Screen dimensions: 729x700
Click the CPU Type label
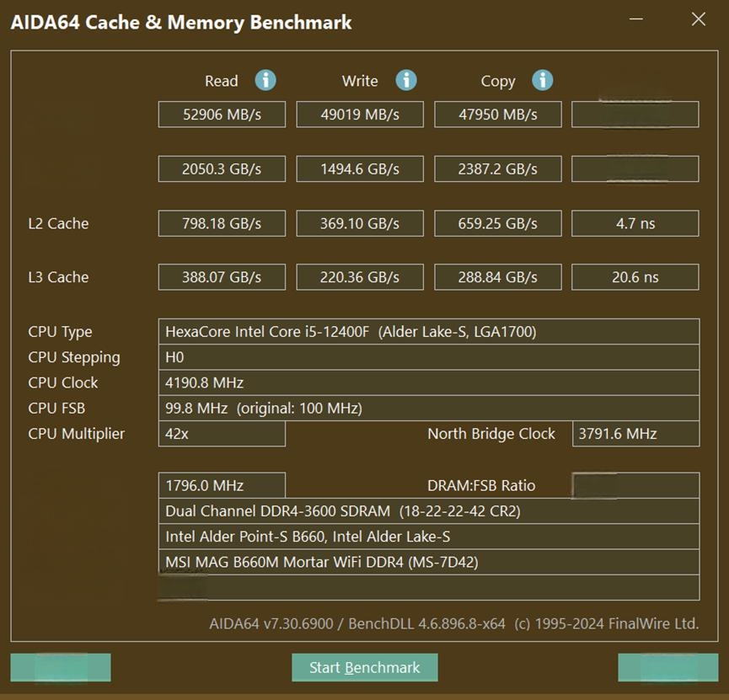pyautogui.click(x=60, y=332)
